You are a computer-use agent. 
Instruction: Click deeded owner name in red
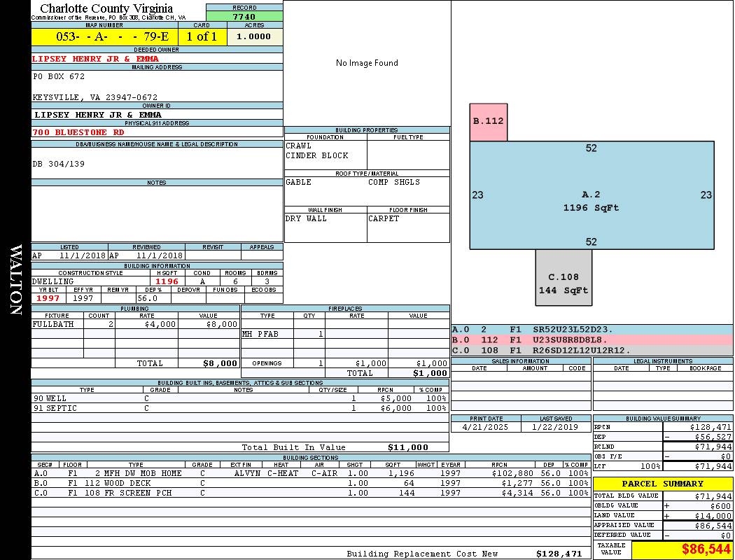(95, 59)
